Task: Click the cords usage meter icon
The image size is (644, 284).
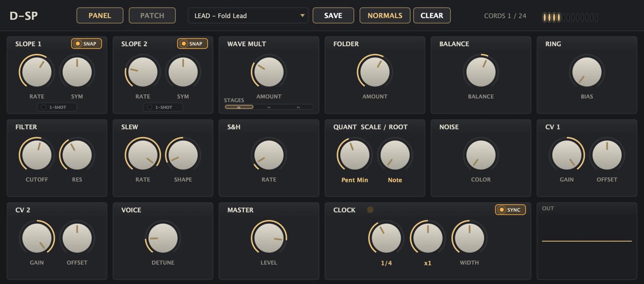Action: tap(570, 17)
